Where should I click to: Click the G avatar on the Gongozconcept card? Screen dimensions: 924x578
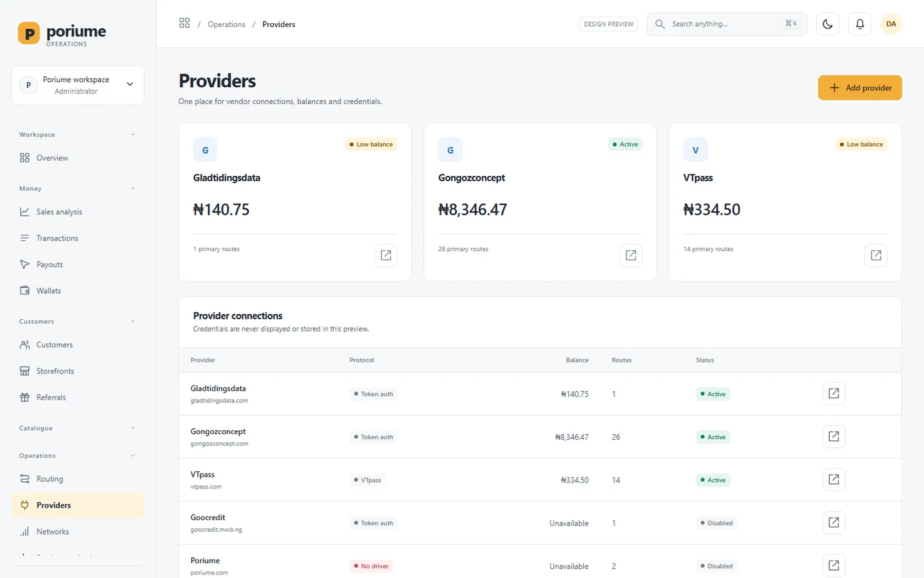point(450,150)
